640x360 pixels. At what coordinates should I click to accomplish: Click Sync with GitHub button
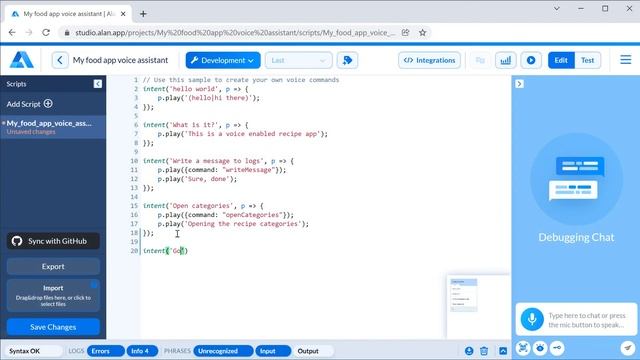[53, 241]
